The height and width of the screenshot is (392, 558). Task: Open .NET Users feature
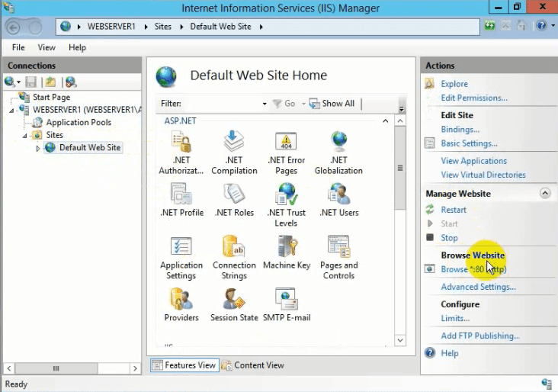tap(338, 200)
